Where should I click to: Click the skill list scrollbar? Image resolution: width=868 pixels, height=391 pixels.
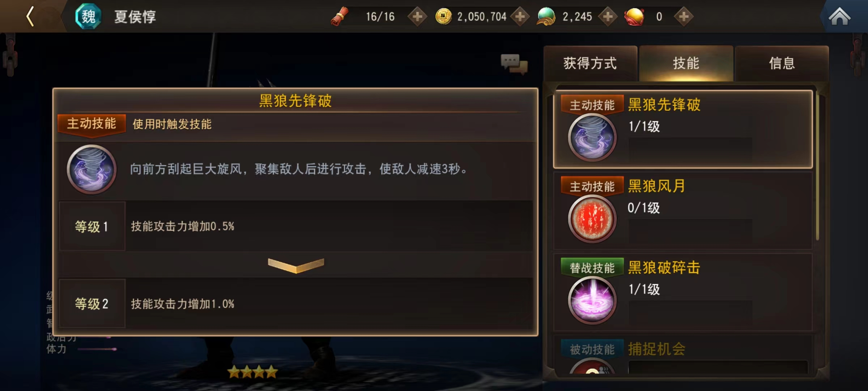(x=817, y=167)
